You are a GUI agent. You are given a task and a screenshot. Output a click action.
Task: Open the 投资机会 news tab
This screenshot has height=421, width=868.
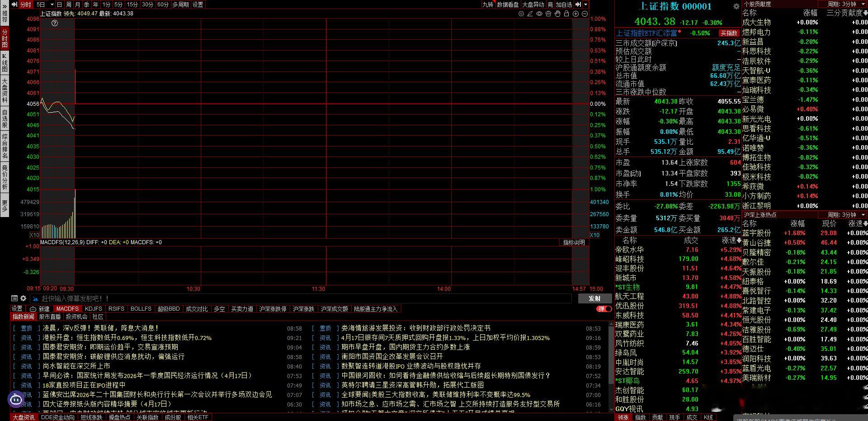coord(76,317)
